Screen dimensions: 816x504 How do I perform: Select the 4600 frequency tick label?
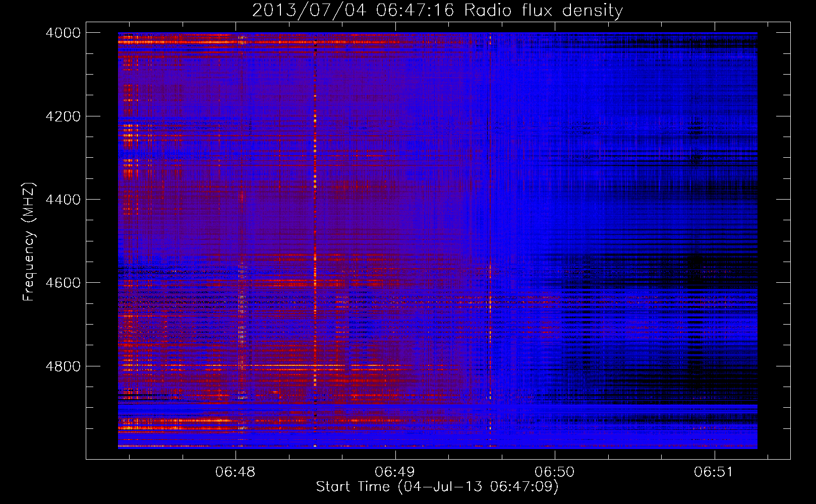tap(63, 283)
